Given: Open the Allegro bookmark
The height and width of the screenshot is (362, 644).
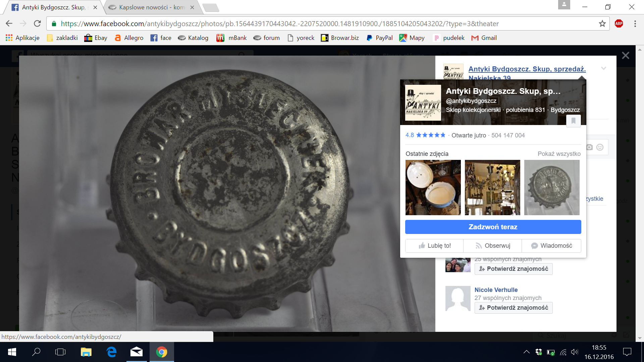Looking at the screenshot, I should pyautogui.click(x=129, y=38).
